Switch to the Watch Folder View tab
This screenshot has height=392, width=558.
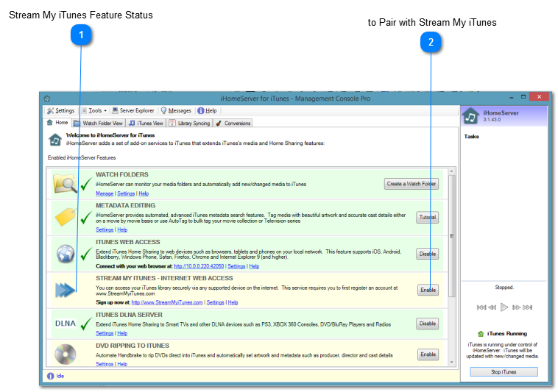99,124
